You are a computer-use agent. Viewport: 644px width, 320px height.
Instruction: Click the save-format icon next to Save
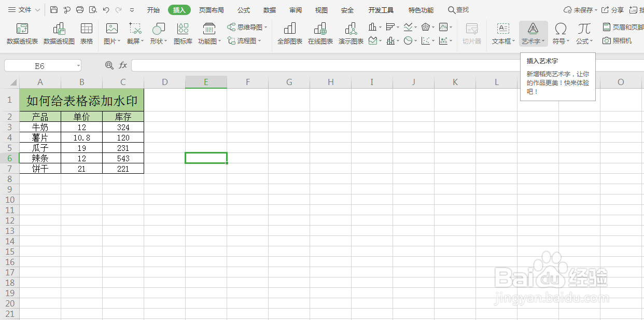pos(67,10)
